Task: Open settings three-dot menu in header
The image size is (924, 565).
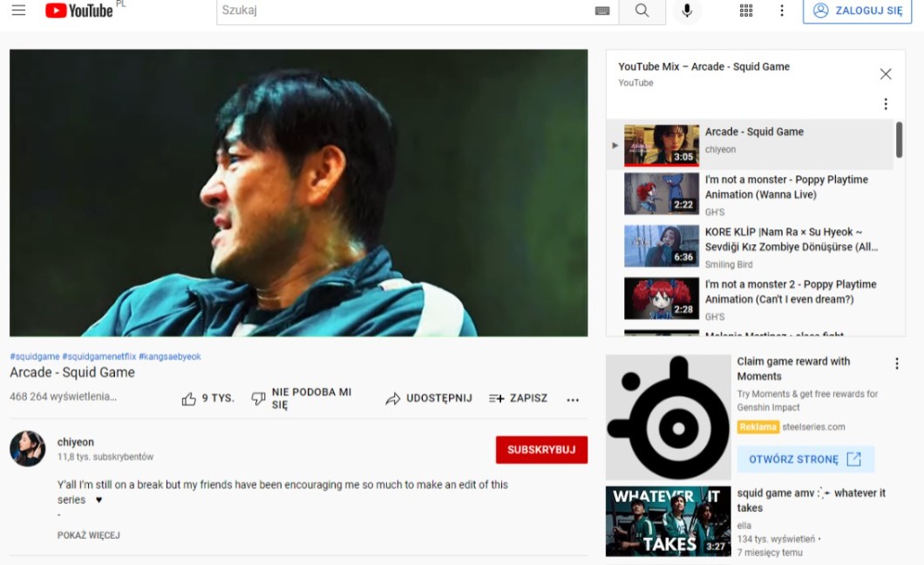Action: point(782,10)
